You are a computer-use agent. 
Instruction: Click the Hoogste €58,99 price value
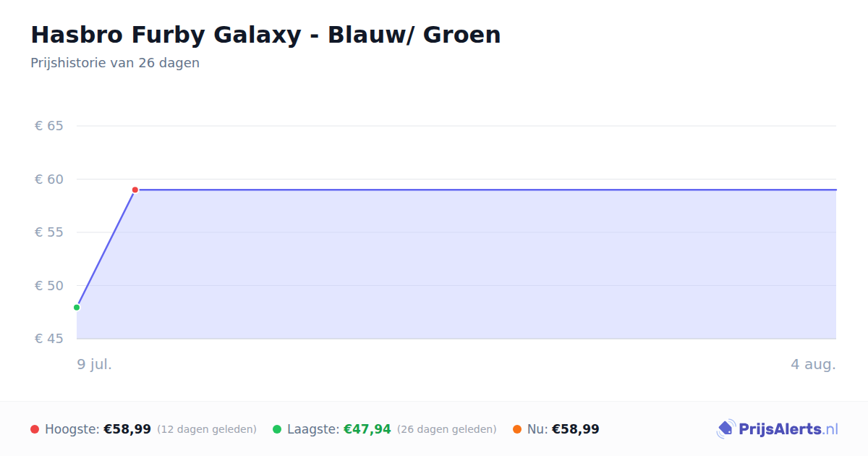pos(127,429)
